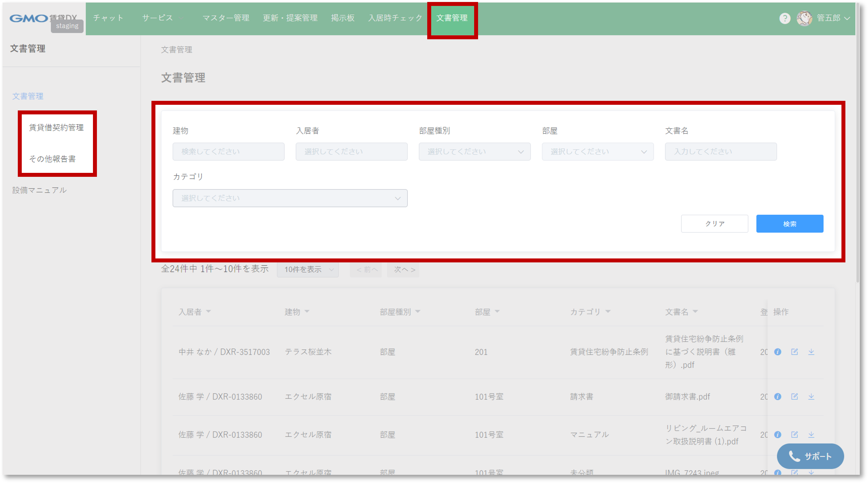Edit the リビング_ルームエアコン取扱説明書 row
Screen dimensions: 868x483
794,434
